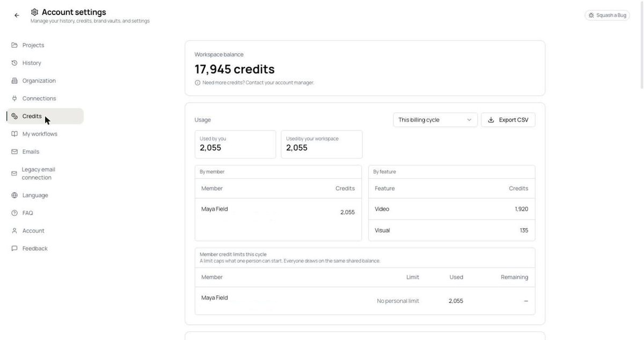Viewport: 644px width, 340px height.
Task: Click the History clock icon
Action: (14, 63)
